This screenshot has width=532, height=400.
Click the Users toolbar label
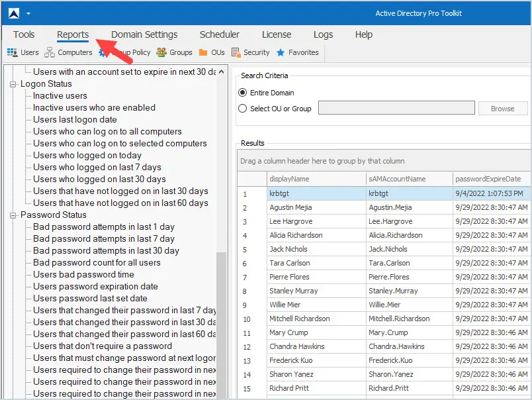30,52
